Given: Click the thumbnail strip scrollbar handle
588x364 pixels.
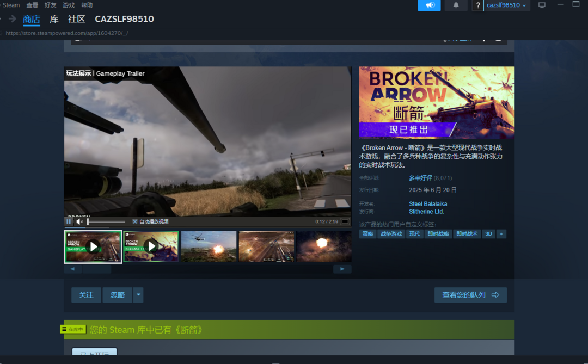Looking at the screenshot, I should (97, 269).
